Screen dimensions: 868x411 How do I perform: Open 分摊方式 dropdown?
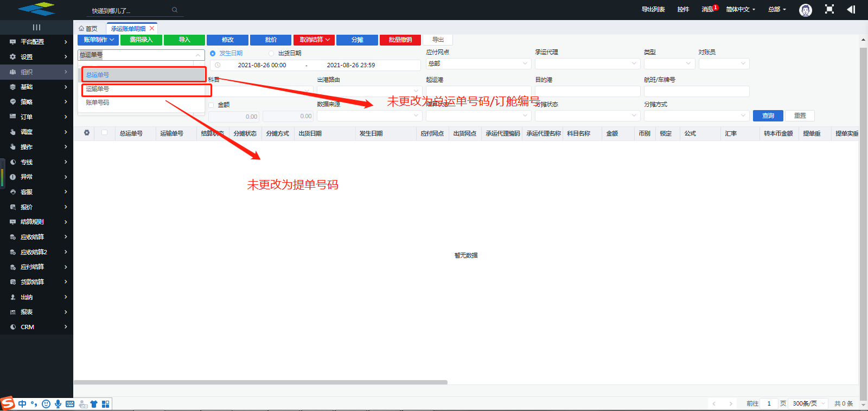point(697,115)
